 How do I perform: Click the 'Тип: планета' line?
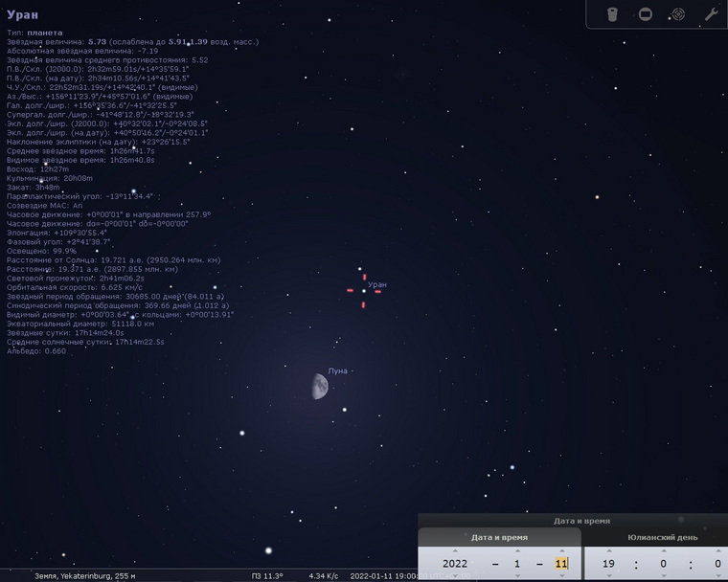tap(34, 33)
